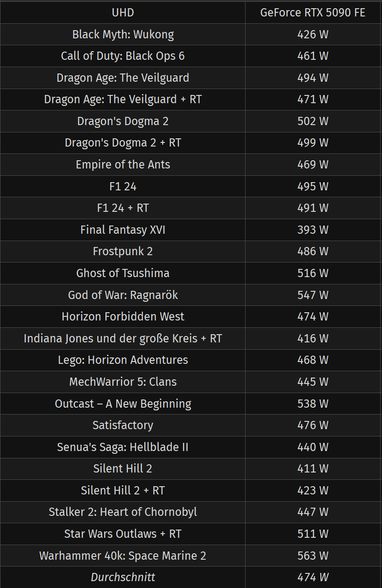Select the Black Myth: Wukong row
The width and height of the screenshot is (382, 588).
pos(191,34)
